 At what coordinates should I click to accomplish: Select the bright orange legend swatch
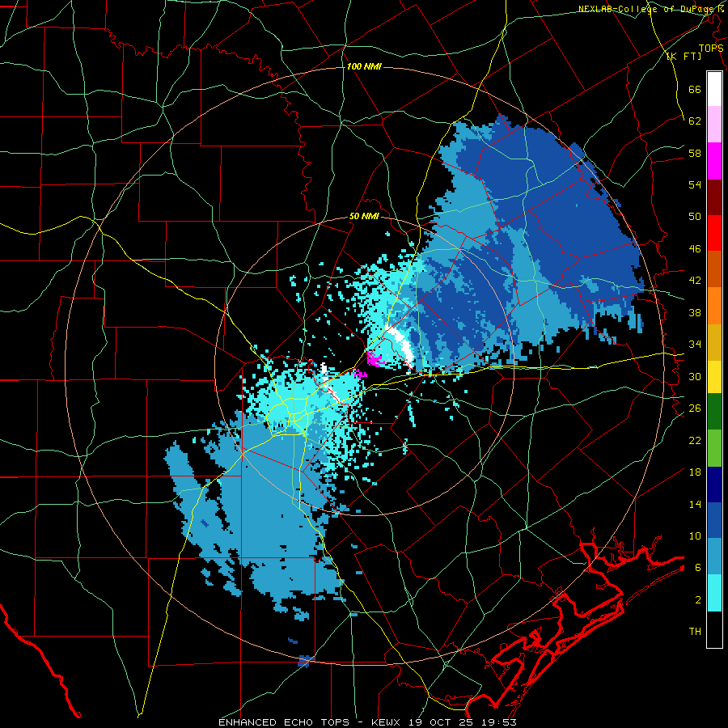(714, 306)
